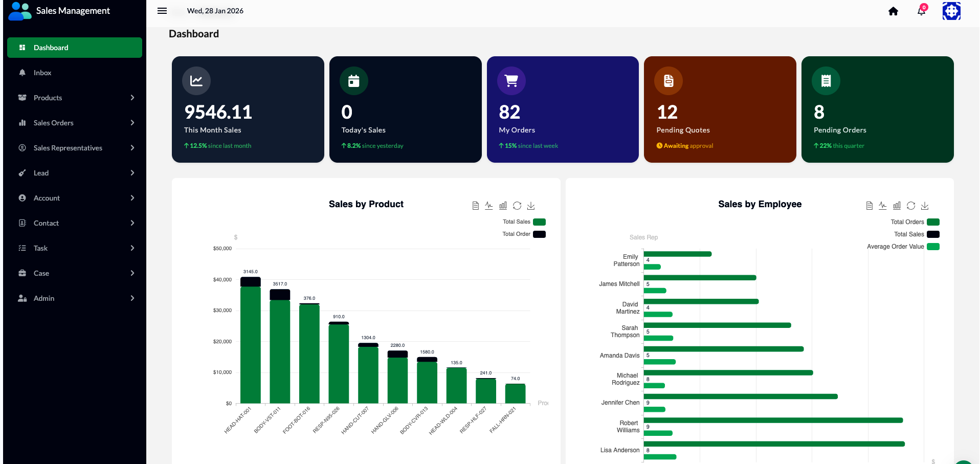Toggle Total Order series in product legend
Viewport: 980px width, 464px height.
[x=539, y=234]
